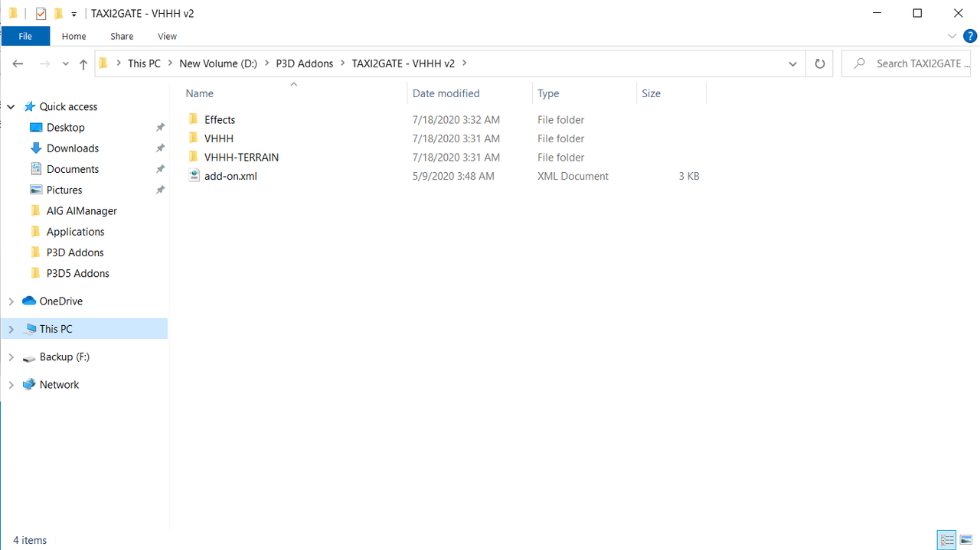Click the Search TAXI2GATE search box
This screenshot has height=550, width=980.
tap(907, 63)
